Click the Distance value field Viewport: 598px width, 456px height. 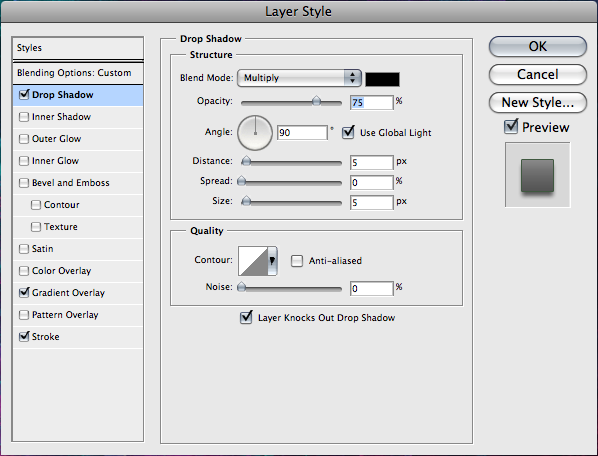[x=371, y=163]
